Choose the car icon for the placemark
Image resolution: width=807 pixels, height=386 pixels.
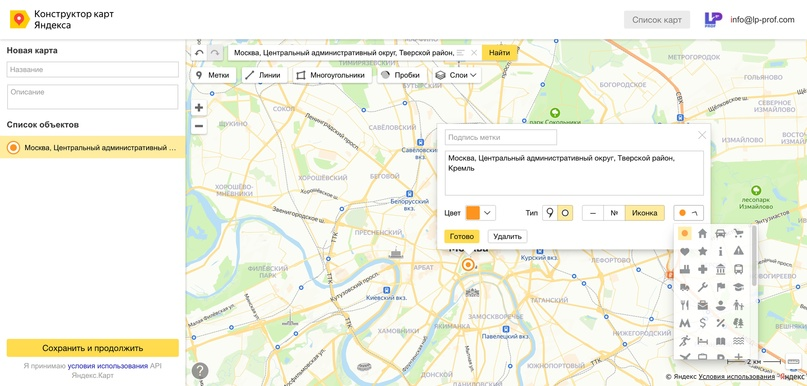point(721,233)
